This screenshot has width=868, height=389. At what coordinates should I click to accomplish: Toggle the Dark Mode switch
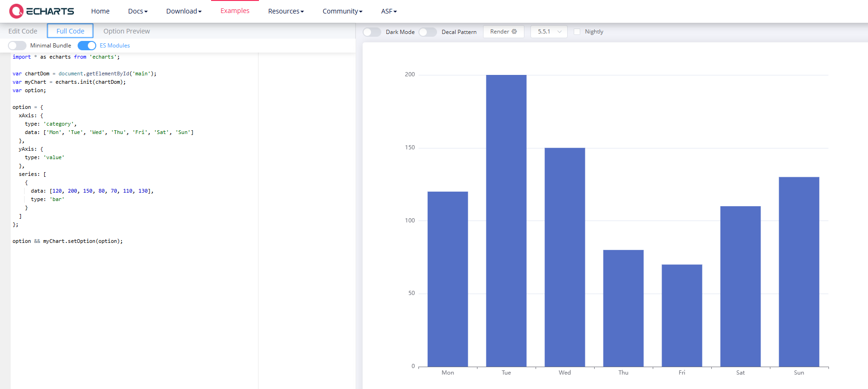[x=372, y=32]
